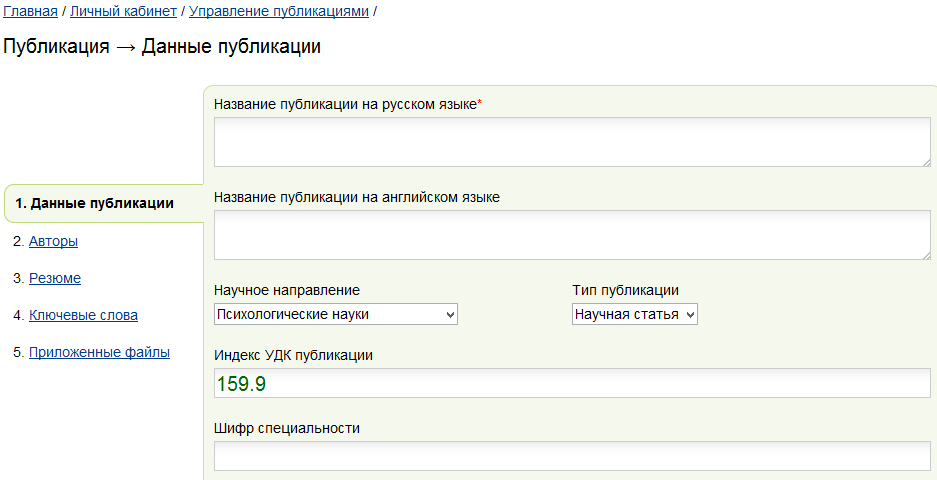Screen dimensions: 937x480
Task: Click the Шифр специальности label text
Action: tap(287, 429)
